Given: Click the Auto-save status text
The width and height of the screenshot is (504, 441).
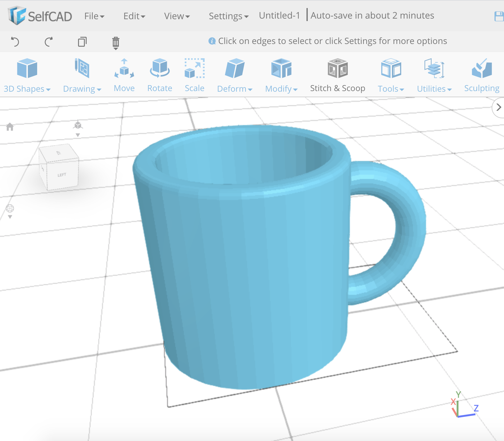Looking at the screenshot, I should [372, 15].
